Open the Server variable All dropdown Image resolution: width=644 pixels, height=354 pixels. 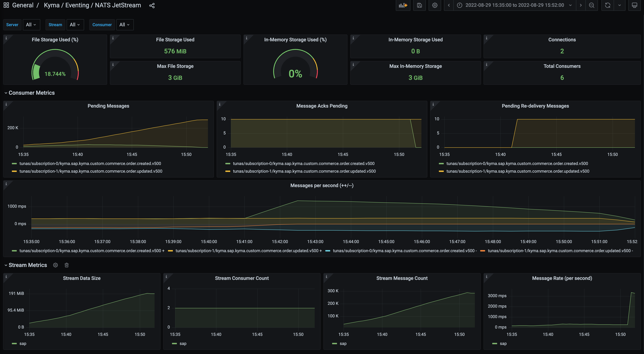pos(31,25)
